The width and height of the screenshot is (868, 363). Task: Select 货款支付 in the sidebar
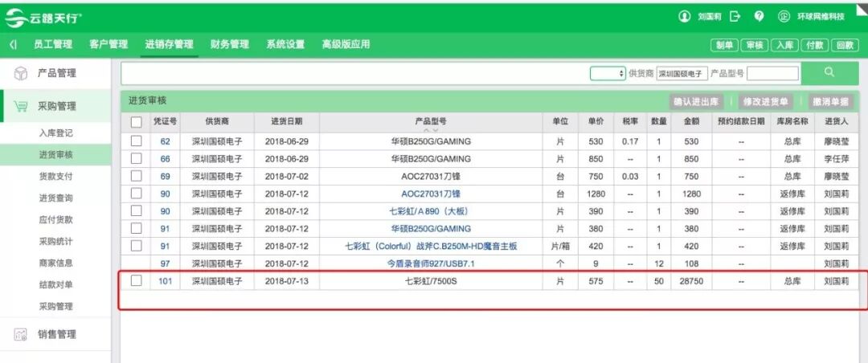coord(56,177)
